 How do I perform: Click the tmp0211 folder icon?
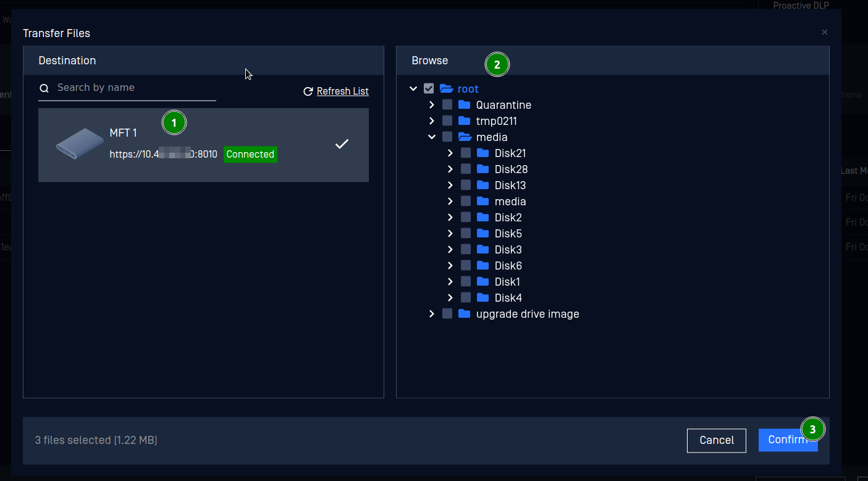point(465,121)
